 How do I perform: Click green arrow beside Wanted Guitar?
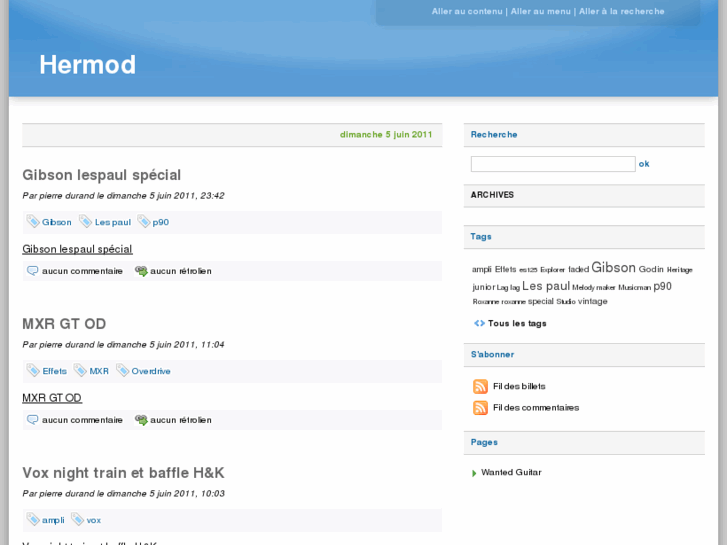tap(474, 473)
